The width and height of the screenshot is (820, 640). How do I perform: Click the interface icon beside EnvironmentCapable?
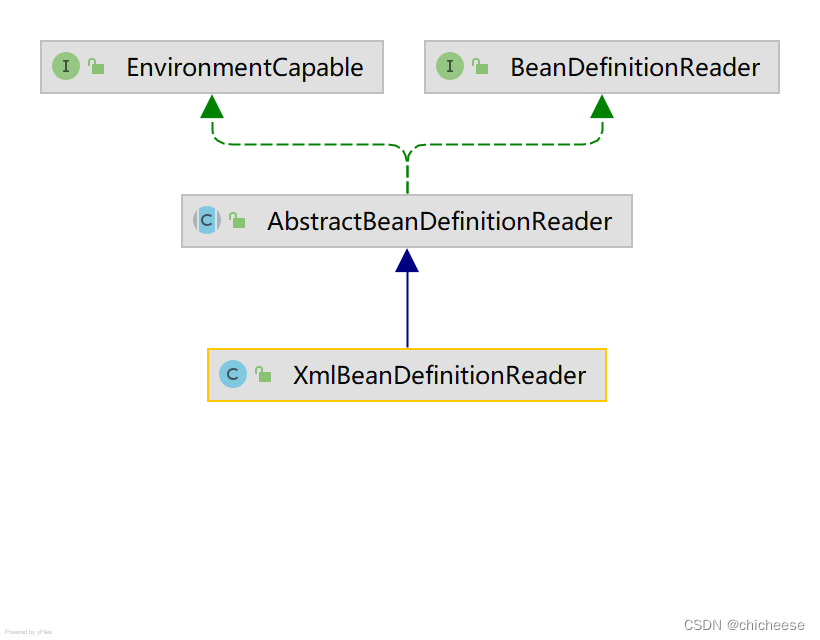point(66,66)
